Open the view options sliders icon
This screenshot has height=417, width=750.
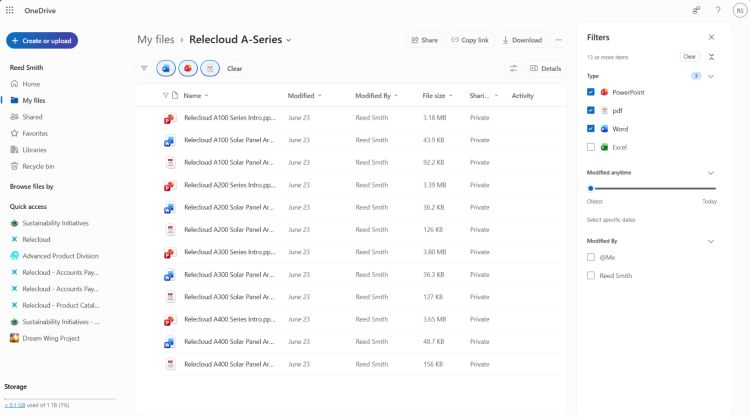[x=513, y=68]
